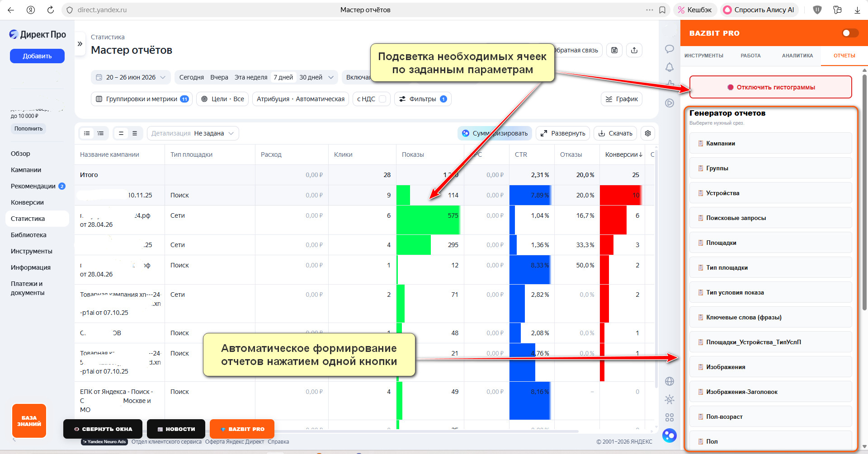
Task: Open browser downloads arrow icon
Action: click(x=857, y=10)
